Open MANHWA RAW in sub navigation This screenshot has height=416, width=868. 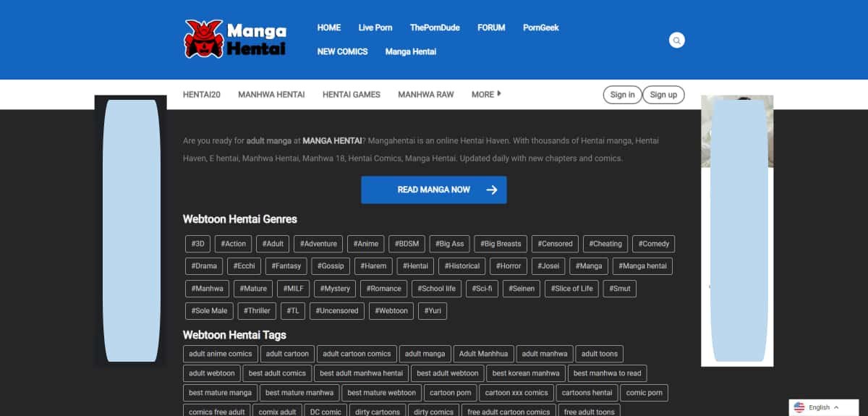pyautogui.click(x=426, y=94)
